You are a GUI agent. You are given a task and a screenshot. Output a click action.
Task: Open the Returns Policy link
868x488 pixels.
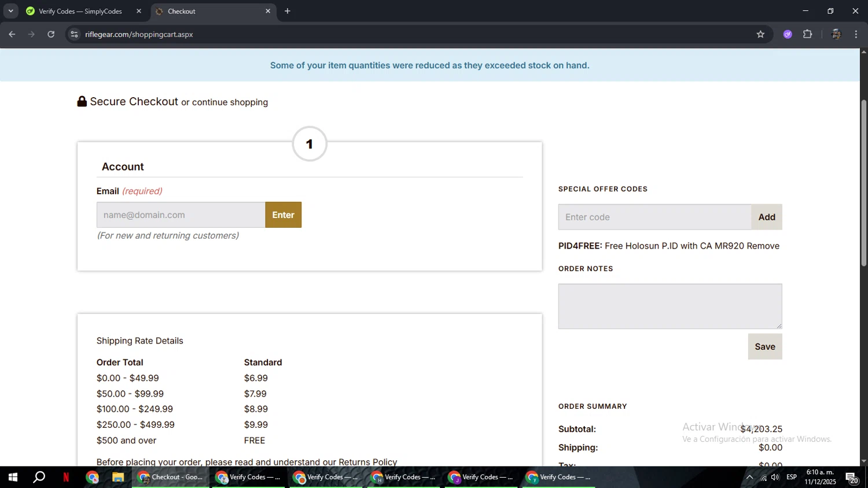click(x=368, y=462)
